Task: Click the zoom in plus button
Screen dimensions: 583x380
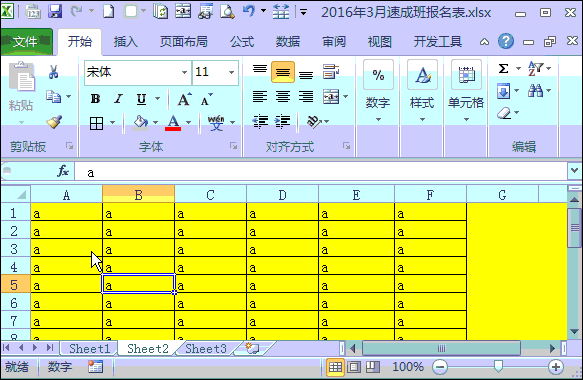Action: coord(555,367)
